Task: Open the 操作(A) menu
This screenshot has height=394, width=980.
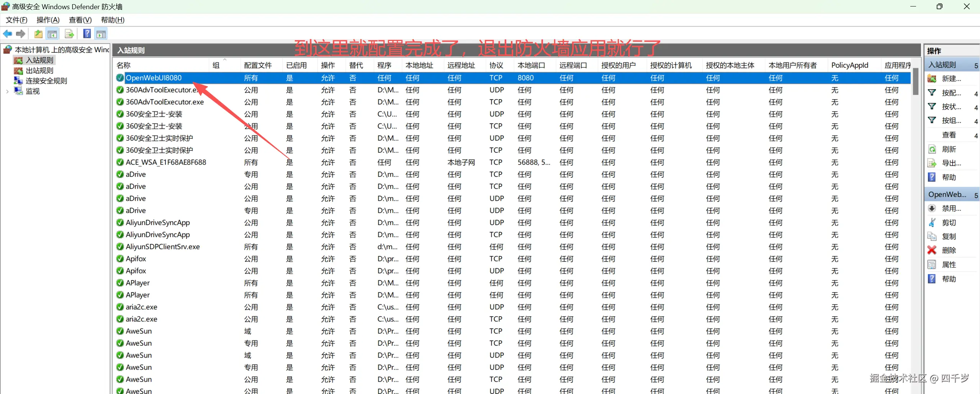Action: click(x=48, y=20)
